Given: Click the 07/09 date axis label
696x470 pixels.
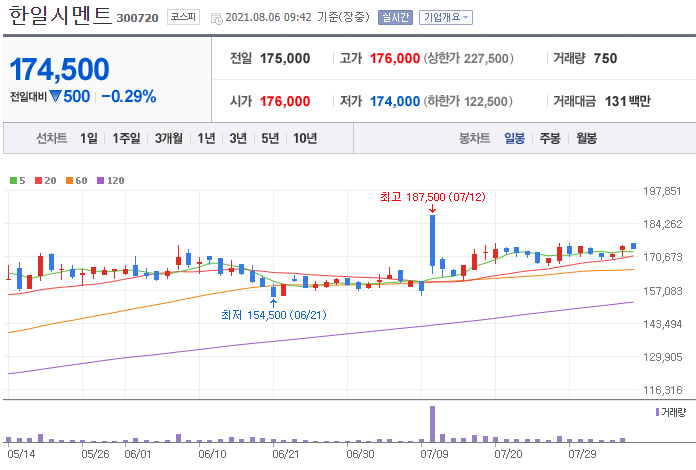Looking at the screenshot, I should [434, 454].
